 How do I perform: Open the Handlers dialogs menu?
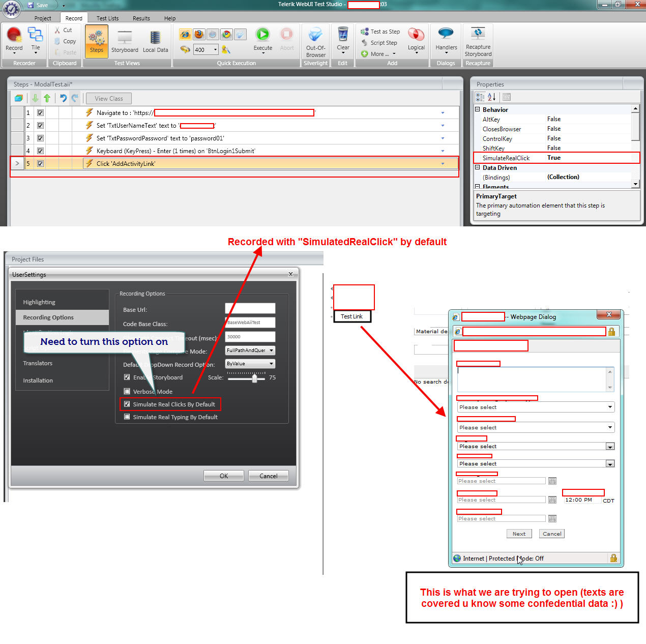pos(446,41)
